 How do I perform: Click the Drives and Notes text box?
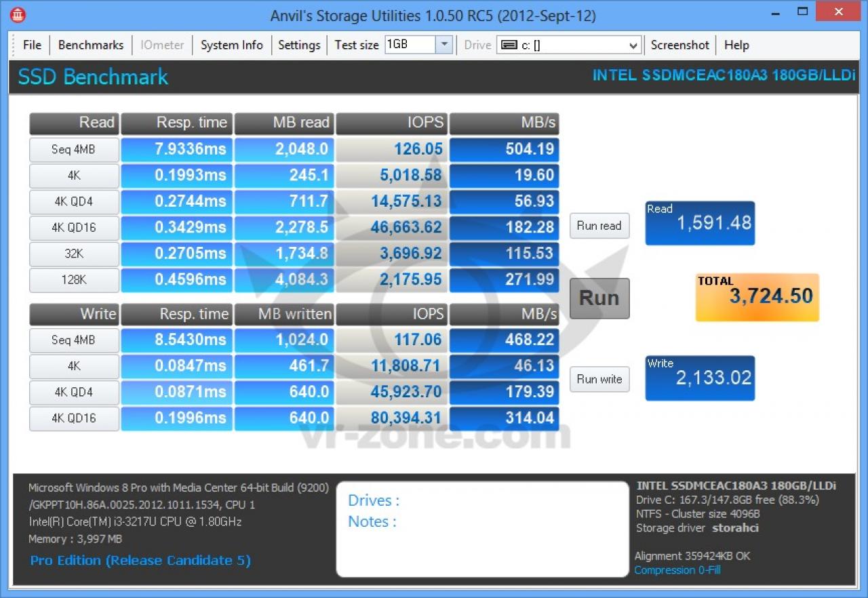(483, 530)
